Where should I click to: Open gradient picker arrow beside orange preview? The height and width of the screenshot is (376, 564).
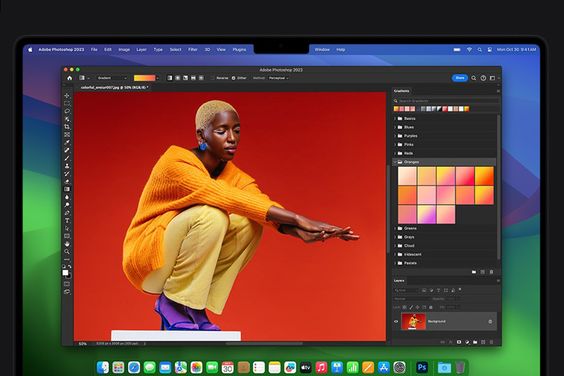(x=158, y=78)
